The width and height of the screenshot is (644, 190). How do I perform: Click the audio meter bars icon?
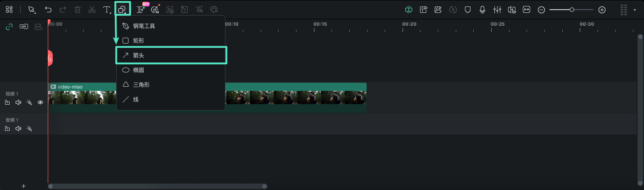(x=623, y=9)
